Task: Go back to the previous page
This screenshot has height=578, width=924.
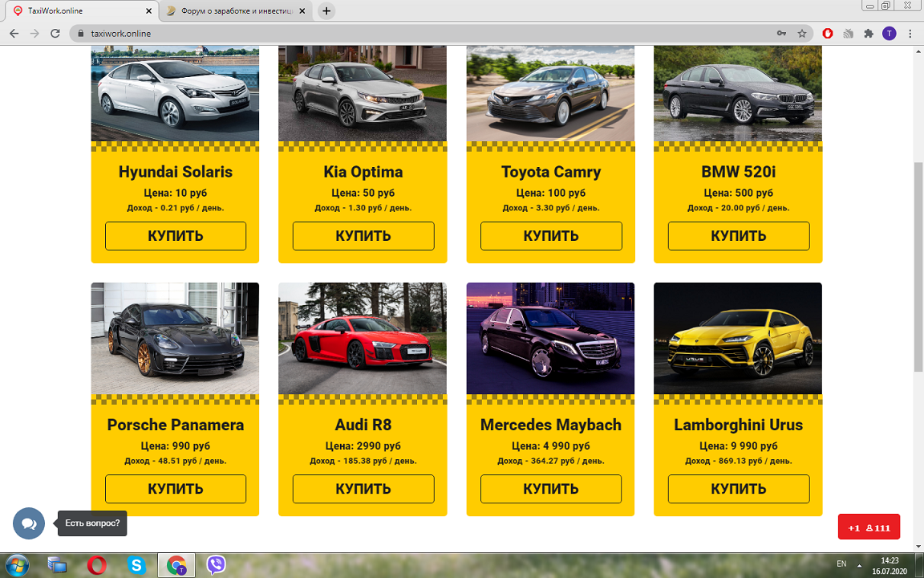Action: [x=14, y=34]
